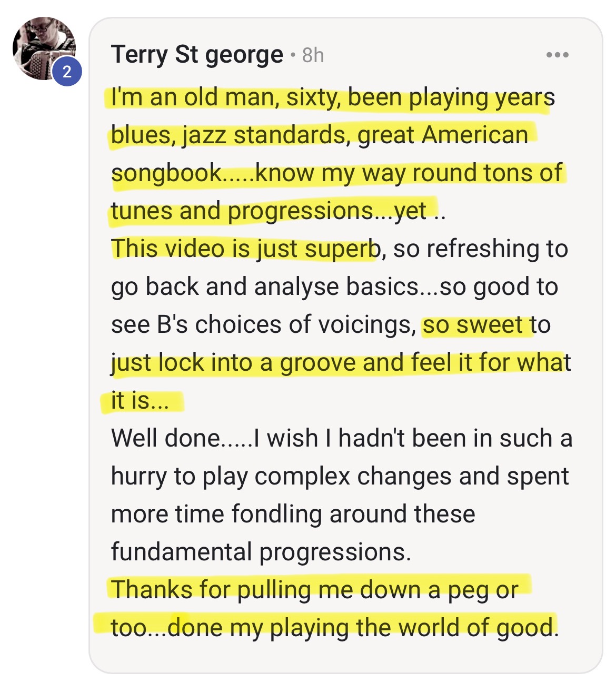Click the highlighted "This video is just superb"
616x682 pixels.
(245, 249)
